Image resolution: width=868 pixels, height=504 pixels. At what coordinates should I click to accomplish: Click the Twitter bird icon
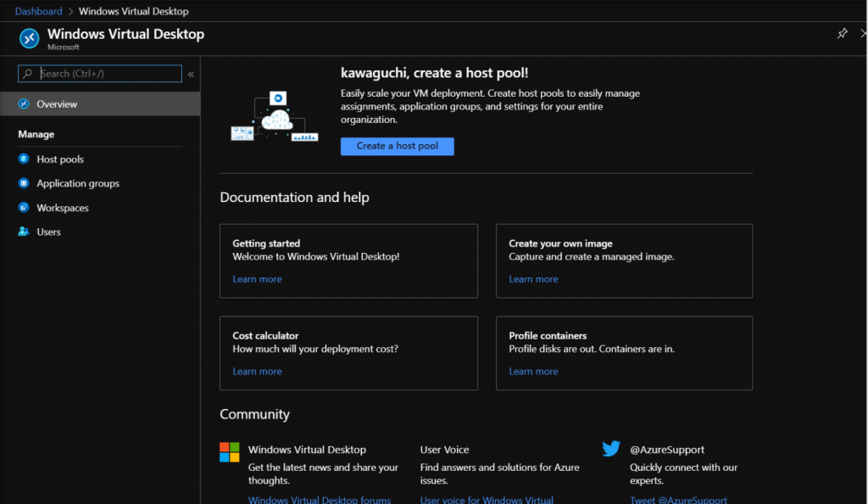click(611, 450)
